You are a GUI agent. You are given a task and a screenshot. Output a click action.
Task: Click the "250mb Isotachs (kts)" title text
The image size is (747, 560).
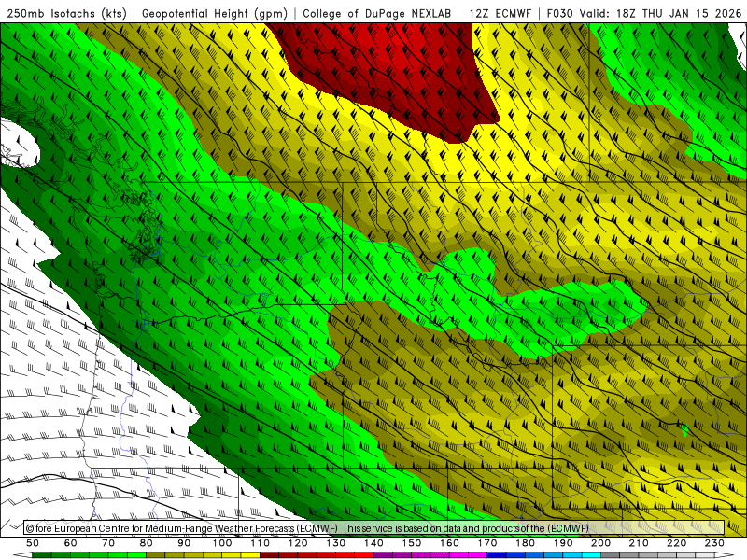tap(66, 14)
